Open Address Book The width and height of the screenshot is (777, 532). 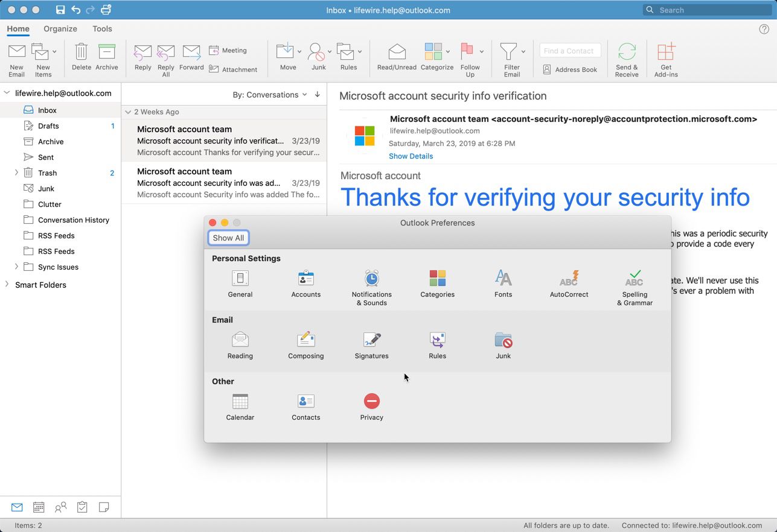[x=570, y=69]
